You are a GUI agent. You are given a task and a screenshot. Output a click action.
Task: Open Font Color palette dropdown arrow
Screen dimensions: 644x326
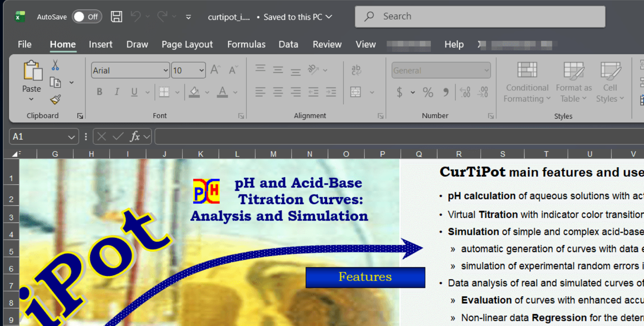[235, 92]
